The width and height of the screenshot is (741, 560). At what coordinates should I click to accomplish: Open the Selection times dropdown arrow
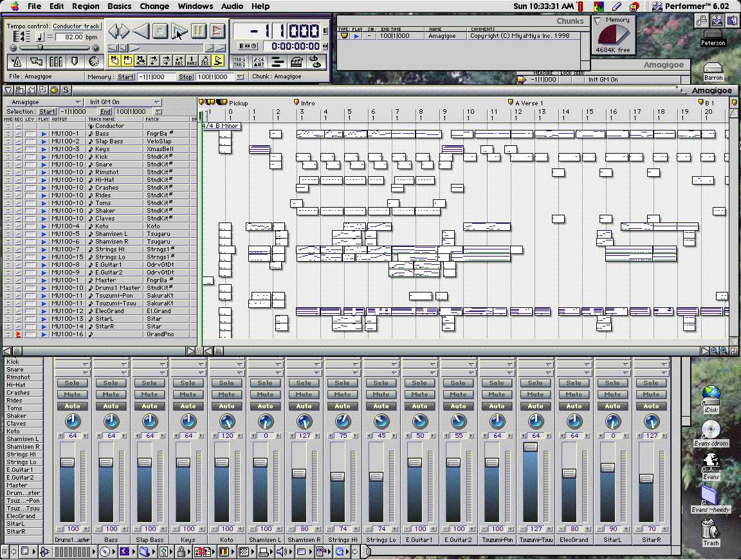coord(158,112)
